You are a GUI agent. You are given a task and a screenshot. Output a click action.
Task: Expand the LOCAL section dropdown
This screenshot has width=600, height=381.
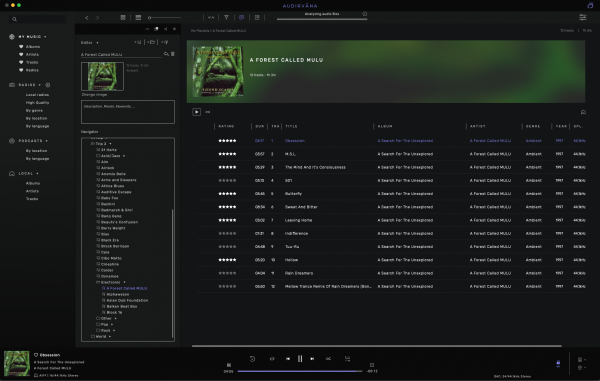[38, 174]
